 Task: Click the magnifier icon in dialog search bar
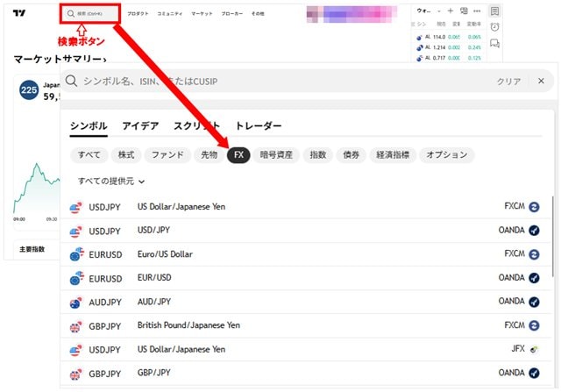click(x=71, y=81)
